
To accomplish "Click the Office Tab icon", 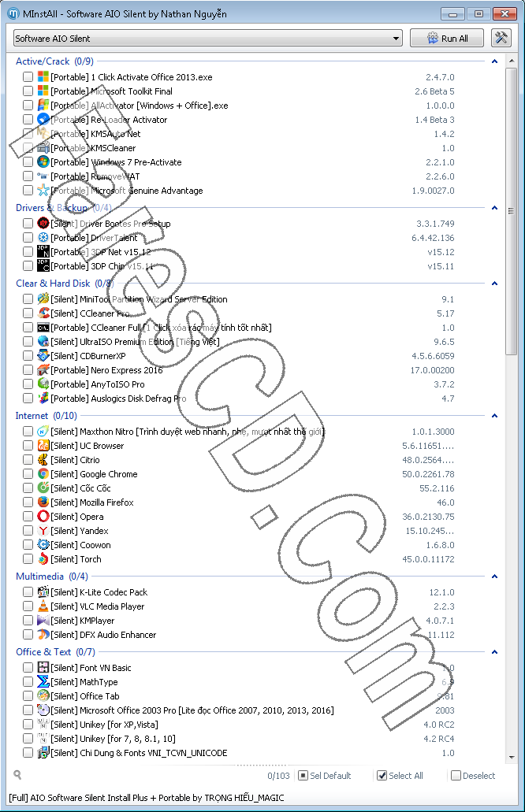I will click(x=43, y=696).
